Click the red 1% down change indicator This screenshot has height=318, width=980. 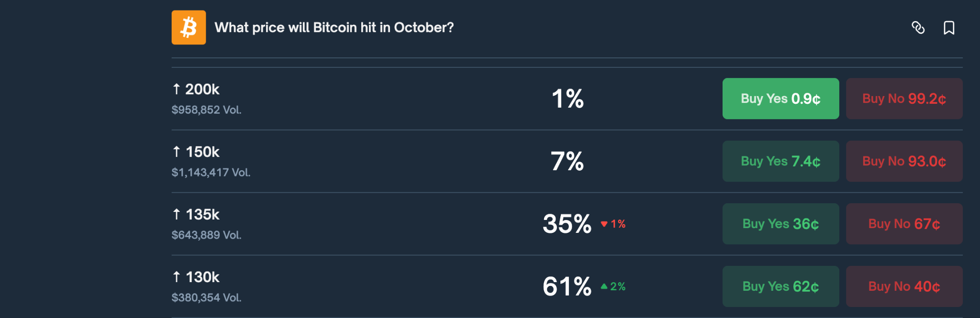(x=613, y=224)
